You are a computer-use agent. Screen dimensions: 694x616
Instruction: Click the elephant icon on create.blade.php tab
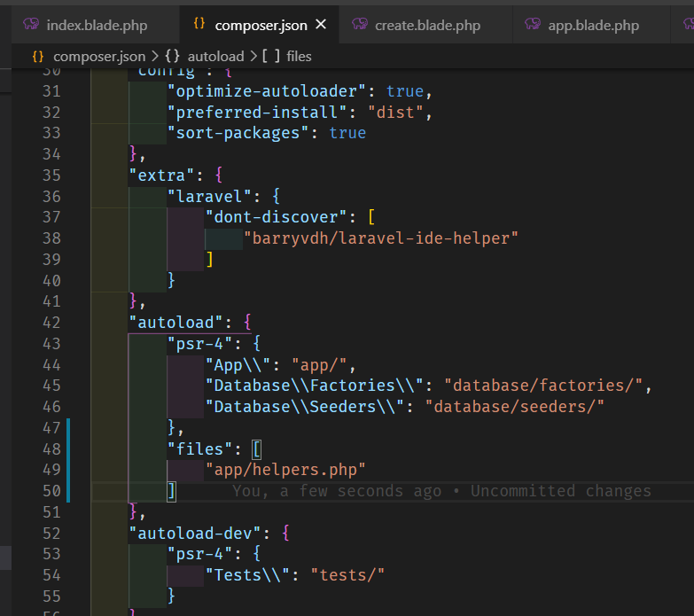pyautogui.click(x=360, y=24)
